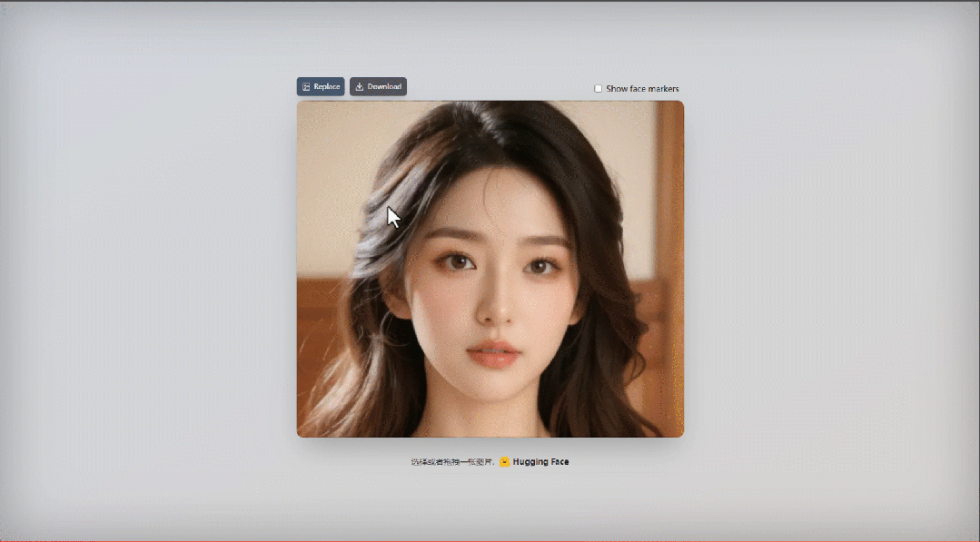980x542 pixels.
Task: Open the Hugging Face link
Action: tap(540, 462)
